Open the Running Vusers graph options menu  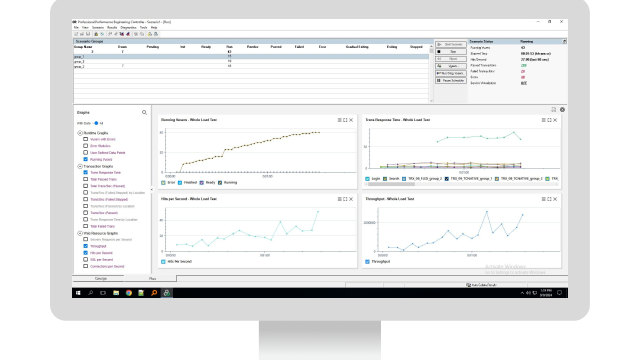point(339,120)
